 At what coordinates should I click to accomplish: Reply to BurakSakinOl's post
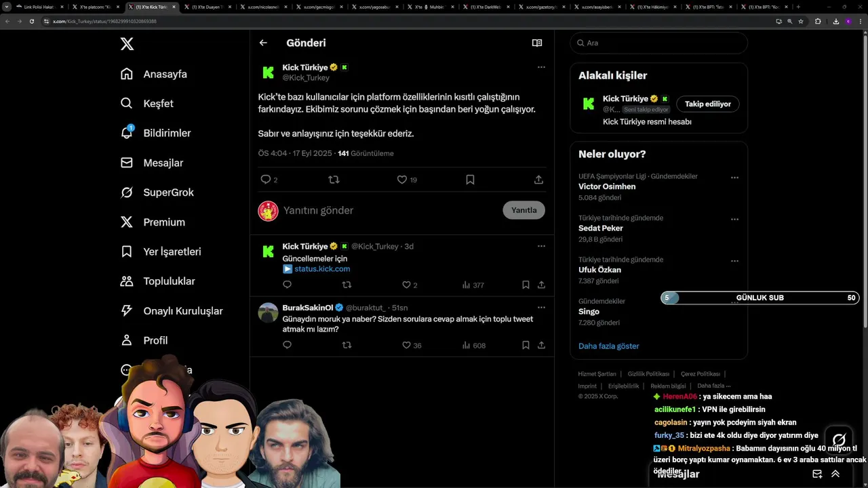[287, 345]
